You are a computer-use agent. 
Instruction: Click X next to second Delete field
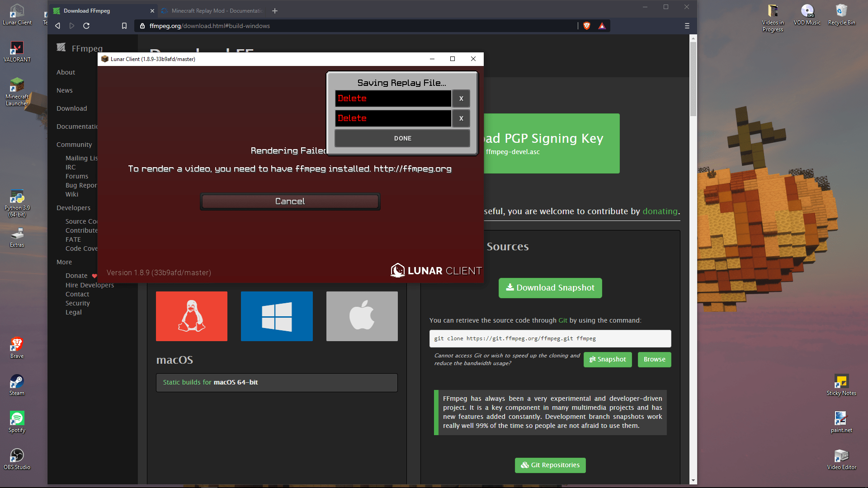pyautogui.click(x=461, y=118)
